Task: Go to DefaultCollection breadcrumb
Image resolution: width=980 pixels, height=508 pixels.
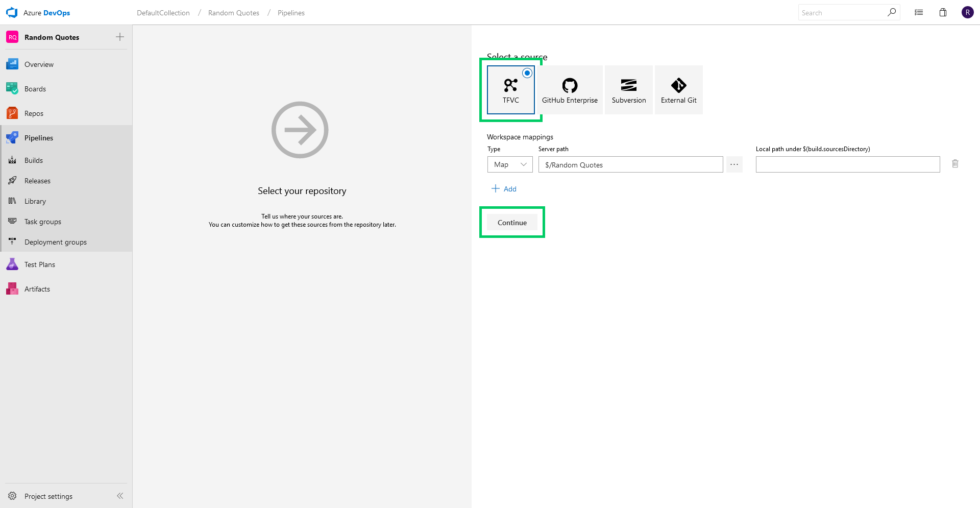Action: click(x=163, y=13)
